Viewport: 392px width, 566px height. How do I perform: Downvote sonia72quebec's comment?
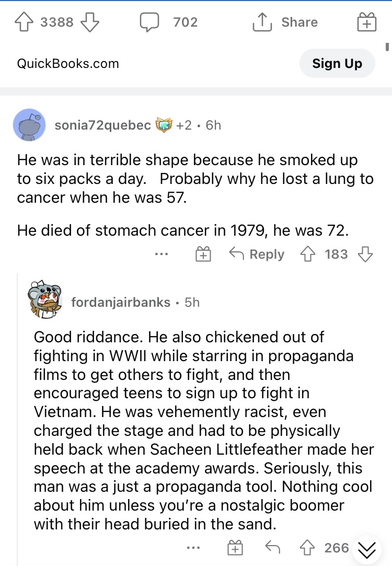click(x=365, y=254)
